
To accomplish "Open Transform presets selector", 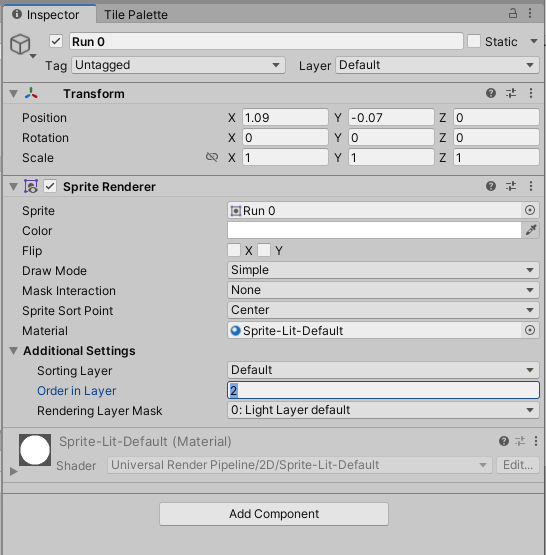I will [511, 93].
